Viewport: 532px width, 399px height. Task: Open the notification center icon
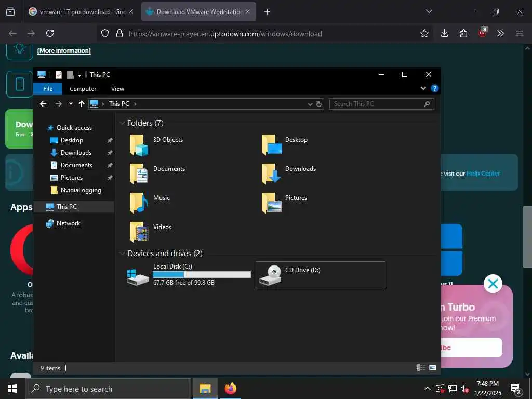click(516, 390)
